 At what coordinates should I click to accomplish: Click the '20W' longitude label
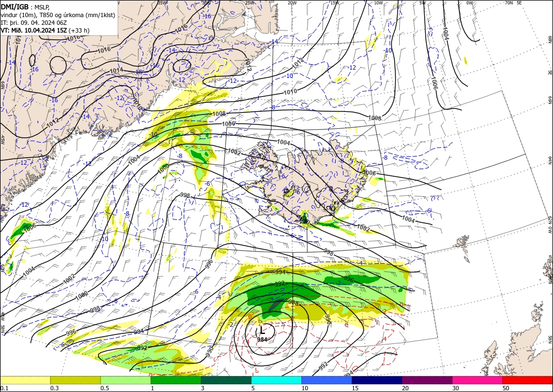pyautogui.click(x=292, y=3)
